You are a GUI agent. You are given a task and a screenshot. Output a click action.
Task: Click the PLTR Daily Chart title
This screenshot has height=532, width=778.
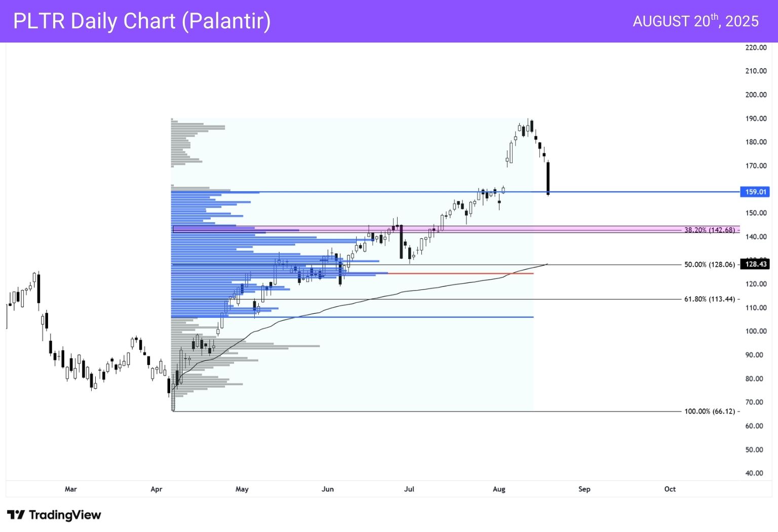coord(142,21)
